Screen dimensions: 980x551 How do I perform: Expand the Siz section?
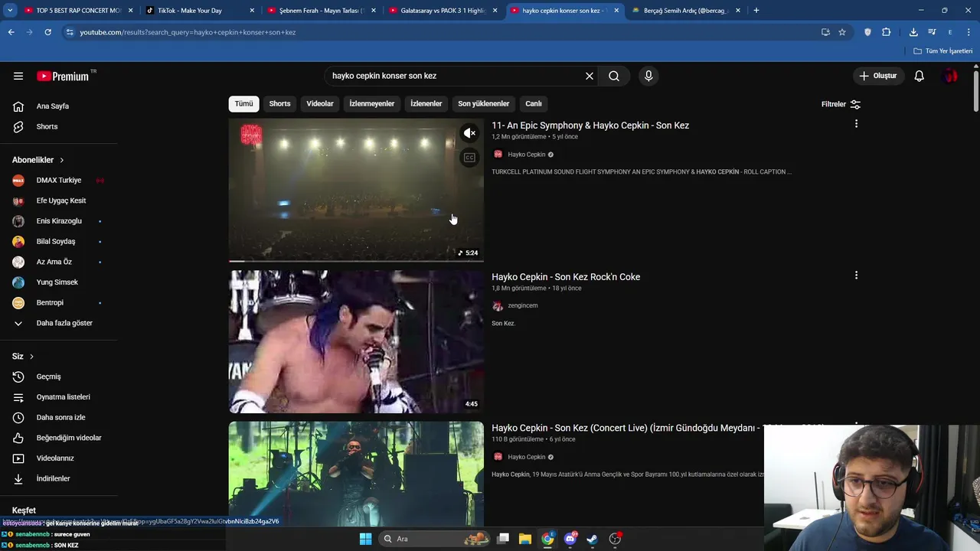(23, 357)
